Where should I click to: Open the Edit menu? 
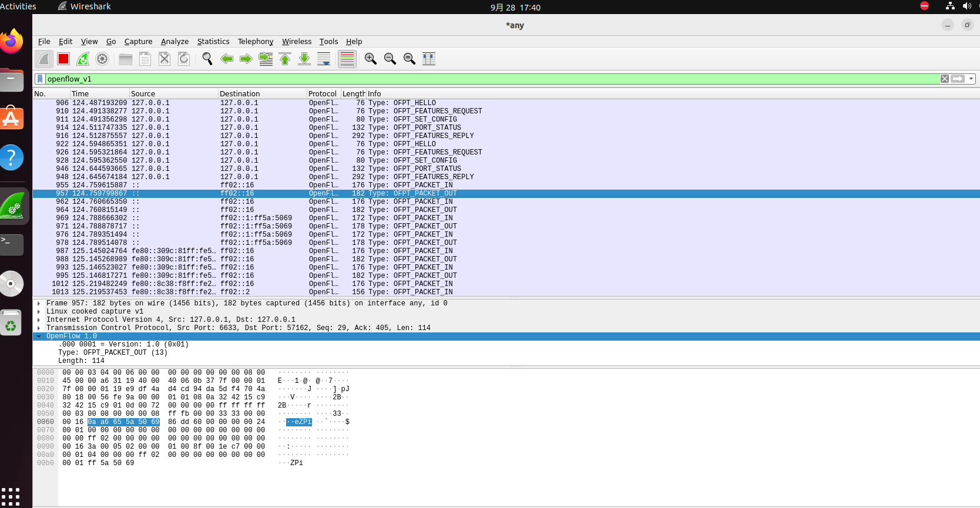tap(65, 42)
